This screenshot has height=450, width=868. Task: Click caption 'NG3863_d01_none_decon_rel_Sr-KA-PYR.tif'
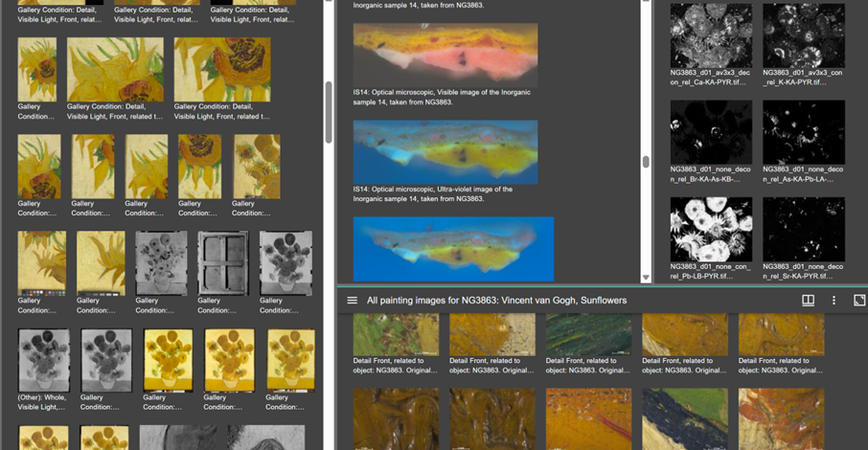803,271
